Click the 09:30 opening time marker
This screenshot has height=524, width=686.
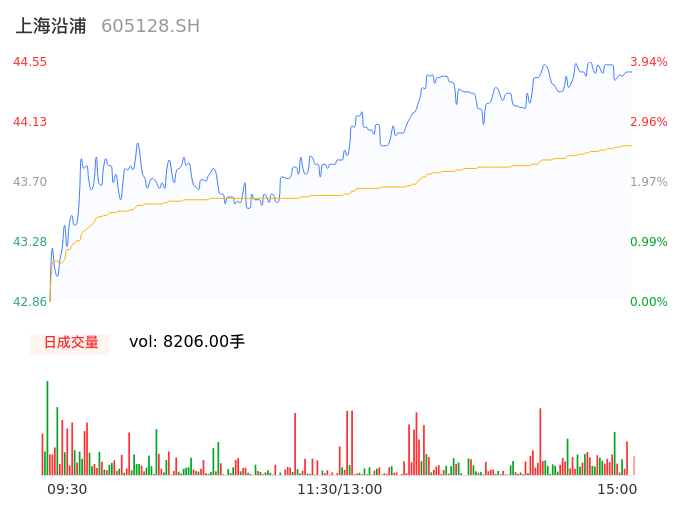point(67,489)
